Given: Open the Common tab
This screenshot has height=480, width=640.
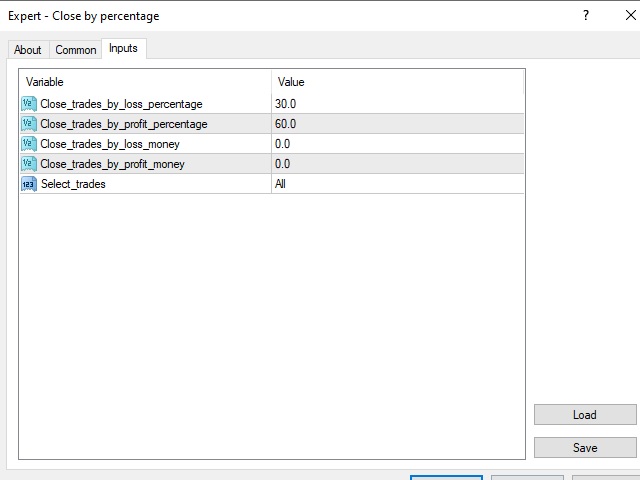Looking at the screenshot, I should click(76, 50).
